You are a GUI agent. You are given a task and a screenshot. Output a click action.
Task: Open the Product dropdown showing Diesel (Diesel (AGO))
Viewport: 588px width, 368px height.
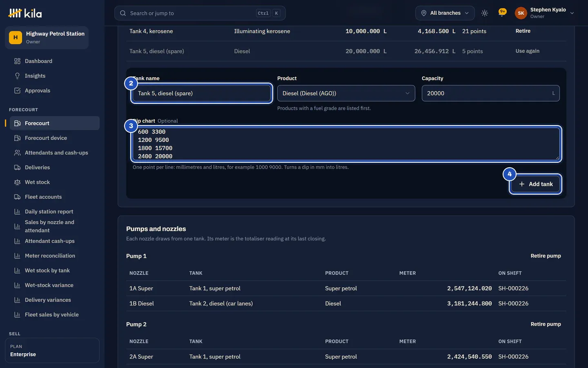(x=346, y=93)
